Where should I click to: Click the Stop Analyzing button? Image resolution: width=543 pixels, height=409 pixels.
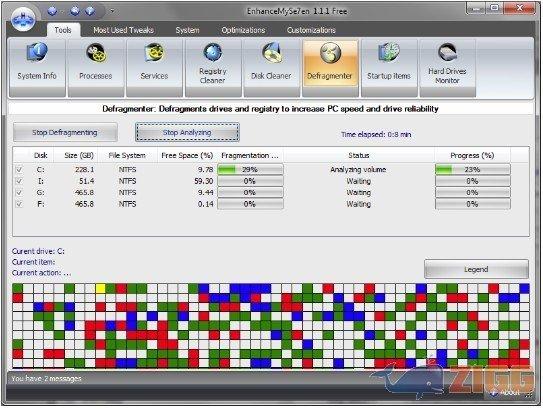[x=187, y=132]
